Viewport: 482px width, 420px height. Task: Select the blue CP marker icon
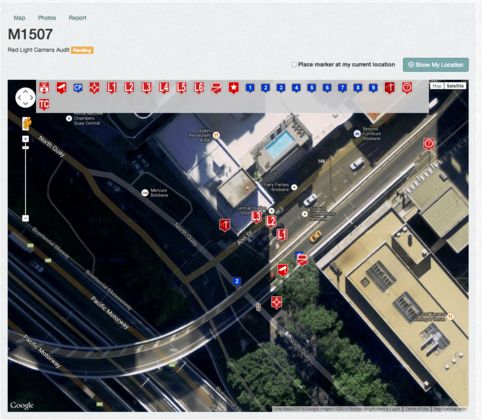[x=78, y=88]
